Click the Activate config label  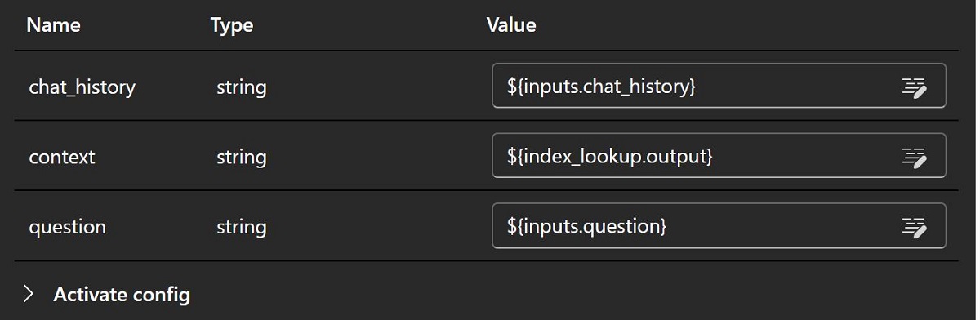click(x=122, y=294)
